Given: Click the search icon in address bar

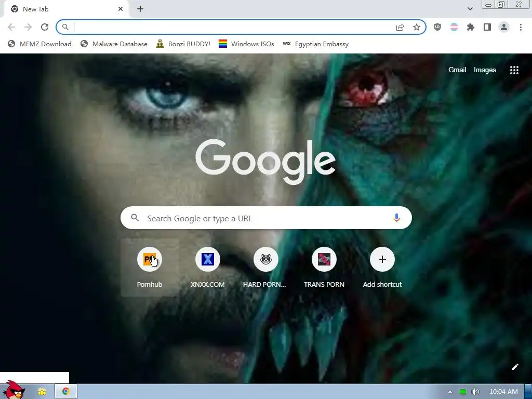Looking at the screenshot, I should 65,27.
